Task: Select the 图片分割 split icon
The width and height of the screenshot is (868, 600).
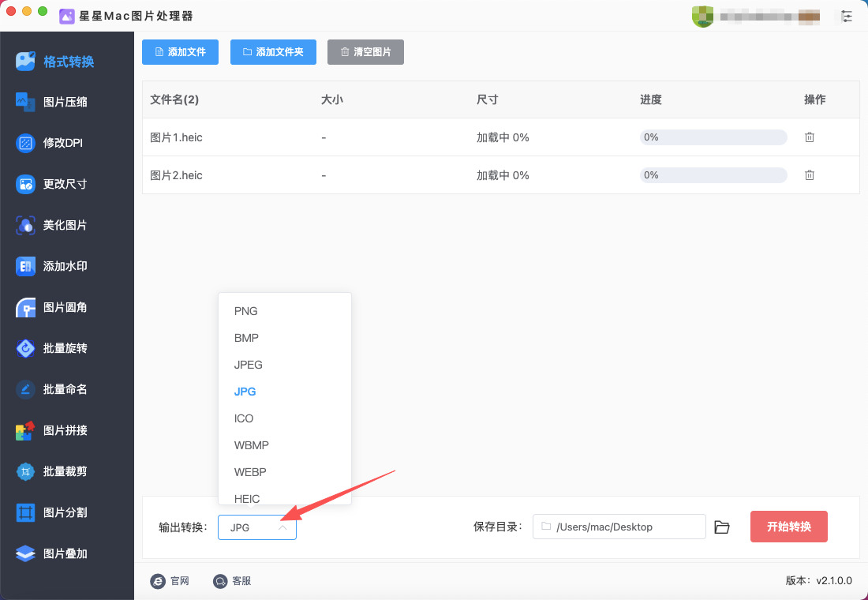Action: 25,512
